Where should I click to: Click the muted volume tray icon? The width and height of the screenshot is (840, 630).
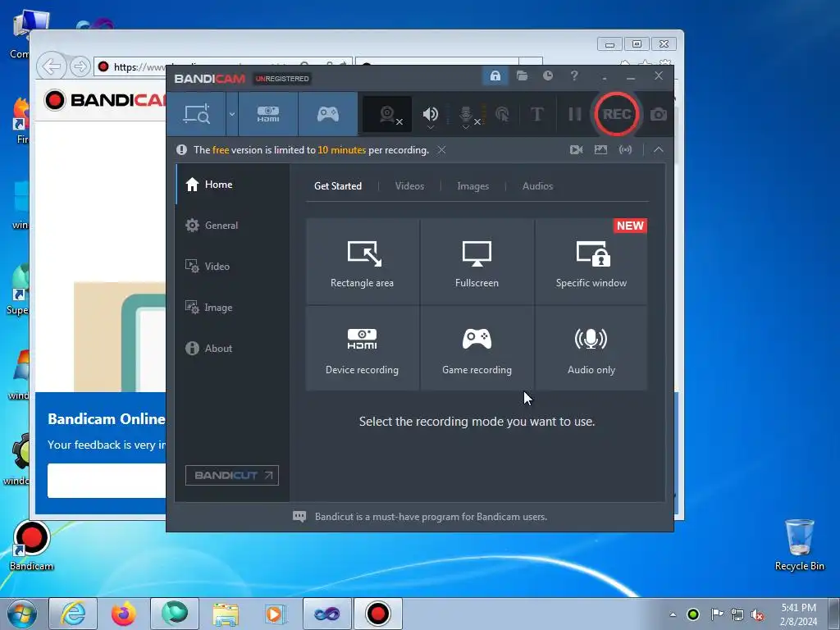[x=757, y=614]
